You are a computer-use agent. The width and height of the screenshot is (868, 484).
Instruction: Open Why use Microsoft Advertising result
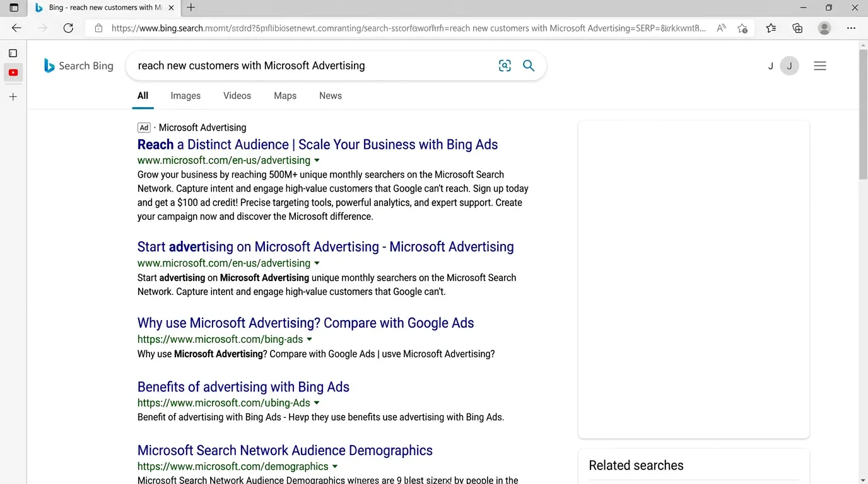point(305,323)
